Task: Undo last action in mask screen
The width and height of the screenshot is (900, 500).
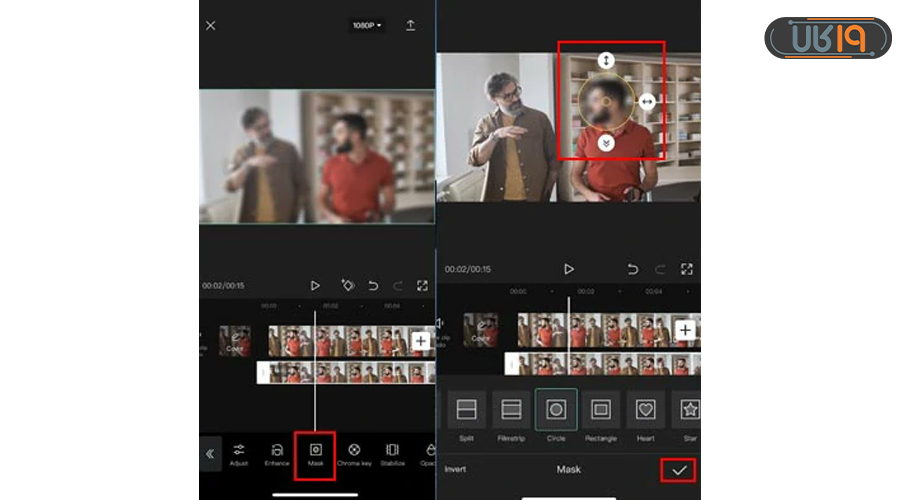Action: 633,269
